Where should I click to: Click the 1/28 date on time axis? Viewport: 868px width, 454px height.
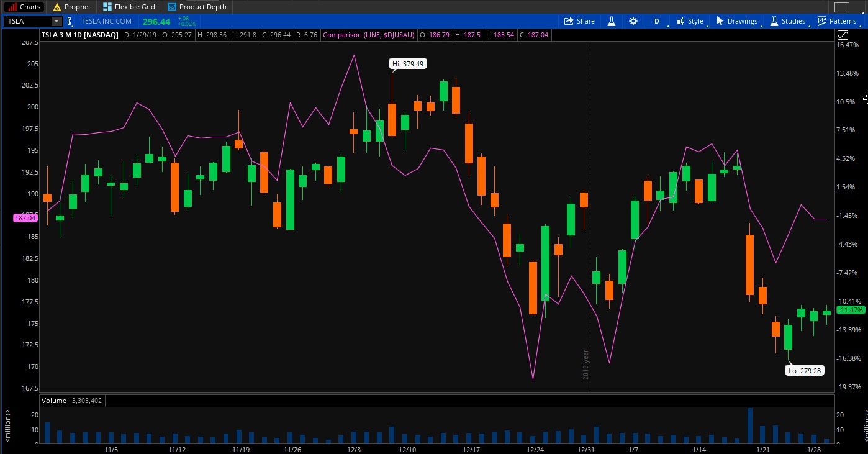(x=814, y=449)
